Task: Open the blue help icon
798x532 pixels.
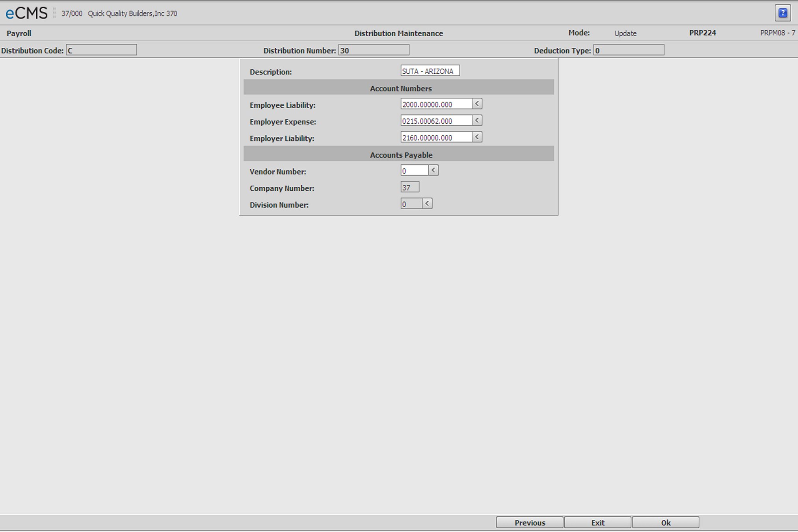Action: (783, 13)
